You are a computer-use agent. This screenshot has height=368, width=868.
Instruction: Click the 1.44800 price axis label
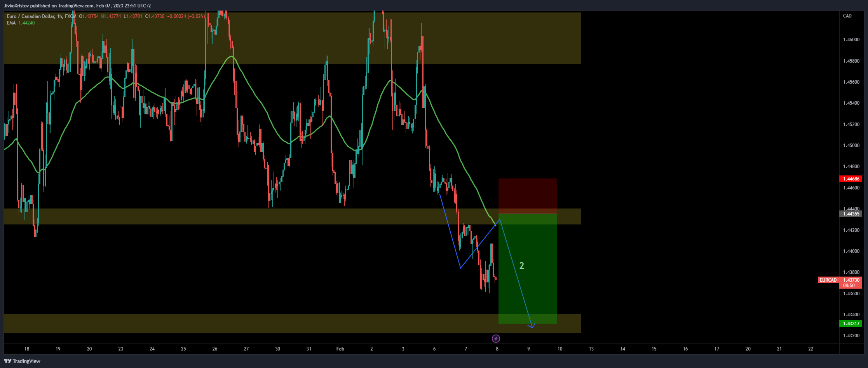851,166
